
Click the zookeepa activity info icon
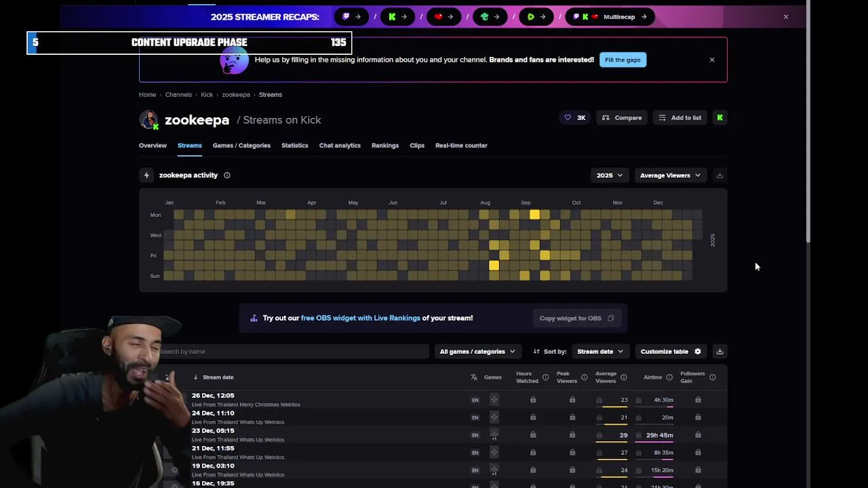[227, 176]
